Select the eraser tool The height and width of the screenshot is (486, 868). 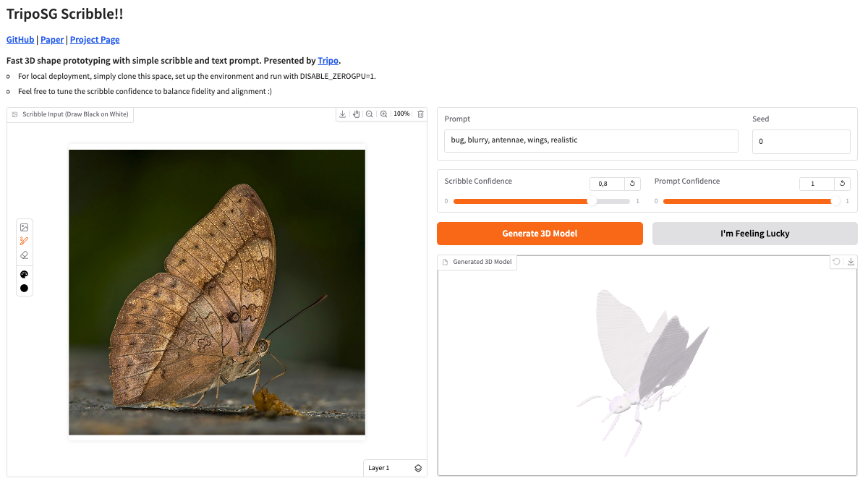tap(24, 255)
